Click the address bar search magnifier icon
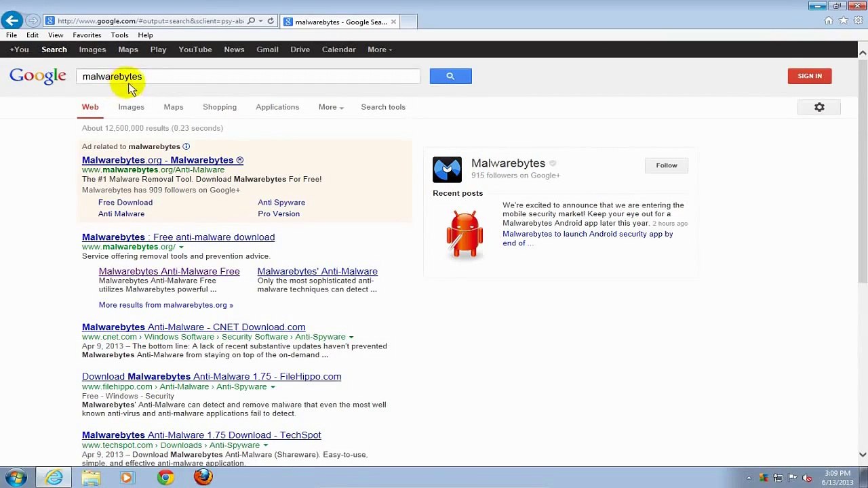 [251, 21]
